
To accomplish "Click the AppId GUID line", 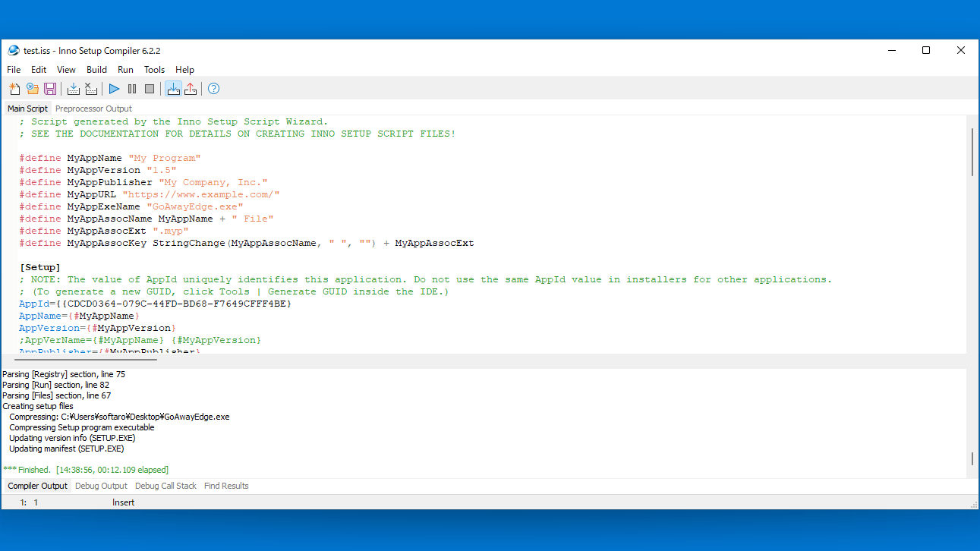I will coord(156,304).
